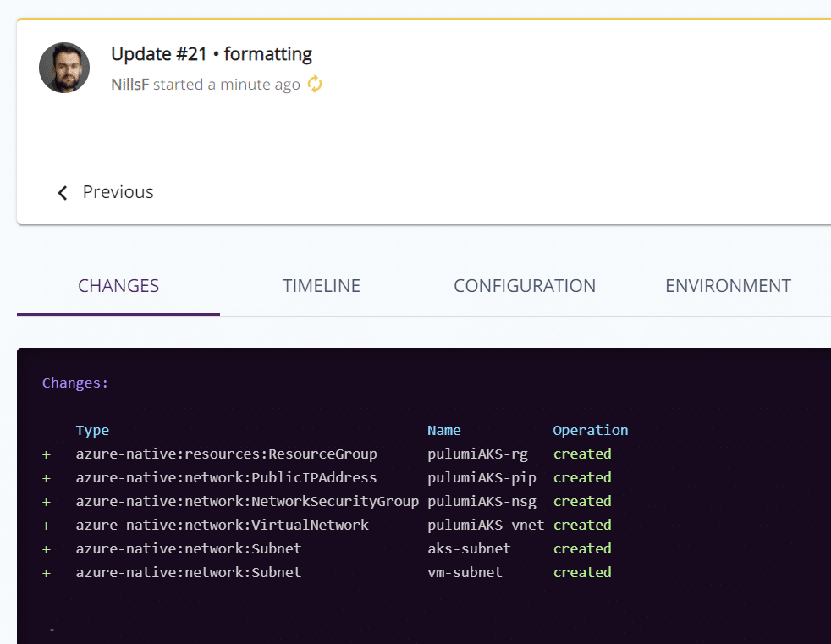Click the plus icon beside NetworkSecurityGroup row
This screenshot has width=831, height=644.
pyautogui.click(x=47, y=502)
